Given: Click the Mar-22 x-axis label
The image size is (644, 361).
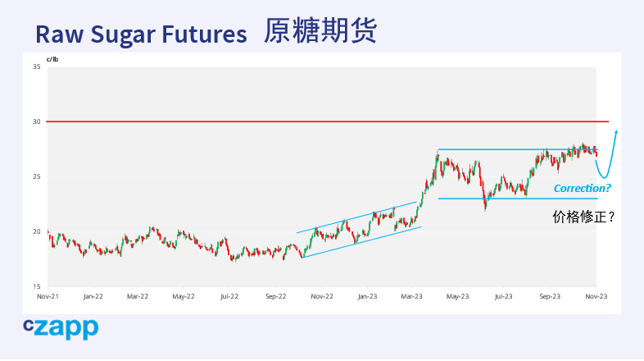Looking at the screenshot, I should click(138, 295).
